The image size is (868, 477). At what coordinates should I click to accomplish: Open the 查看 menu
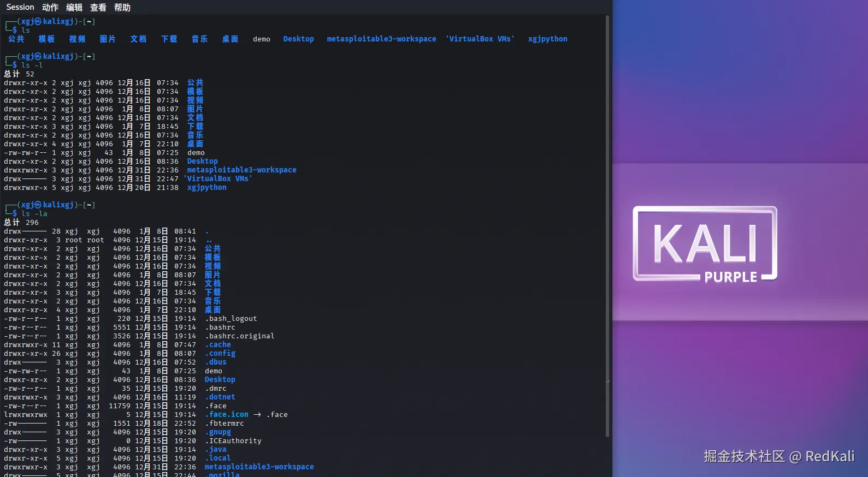pyautogui.click(x=98, y=7)
